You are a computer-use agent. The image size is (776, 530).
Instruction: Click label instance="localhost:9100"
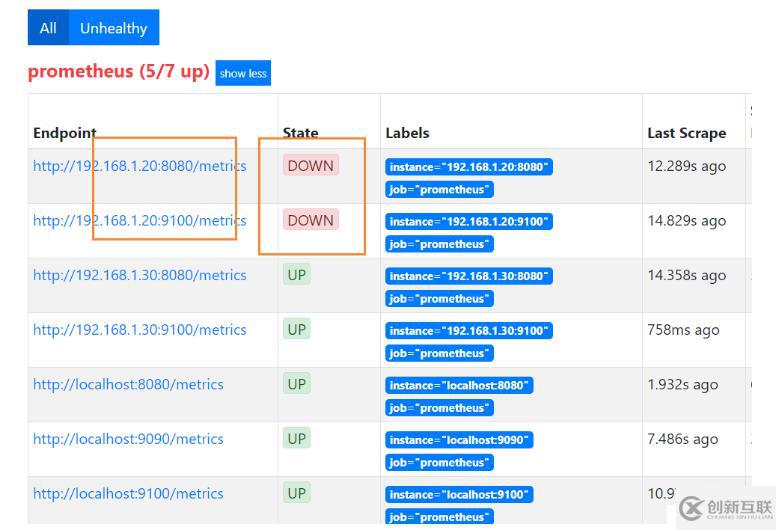coord(459,494)
